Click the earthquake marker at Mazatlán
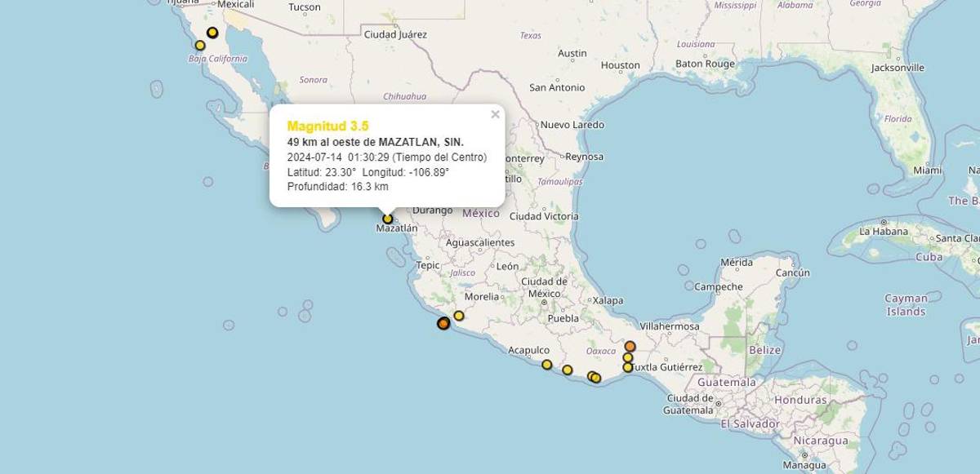The height and width of the screenshot is (474, 980). click(x=387, y=218)
